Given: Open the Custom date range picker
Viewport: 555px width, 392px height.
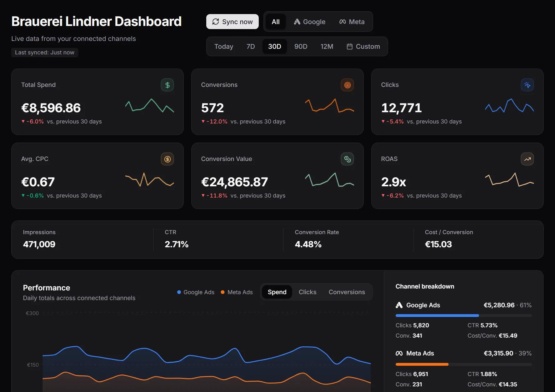Looking at the screenshot, I should click(363, 46).
